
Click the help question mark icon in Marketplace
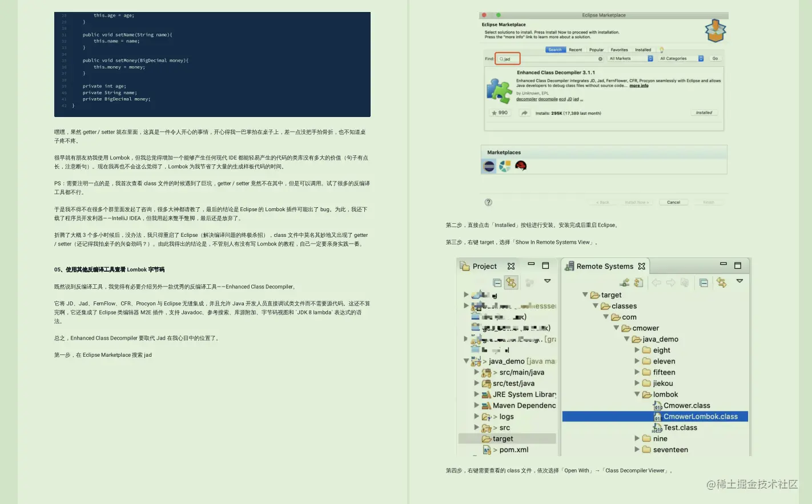click(488, 202)
